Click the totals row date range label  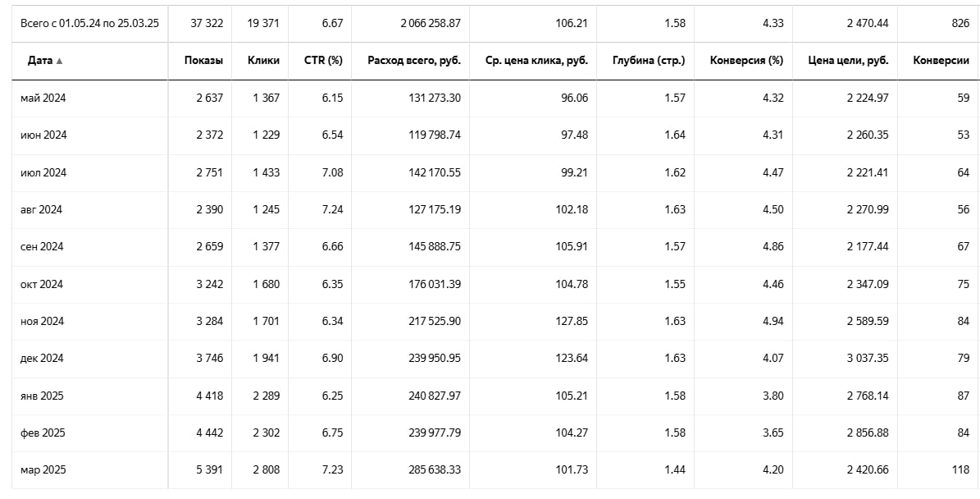[89, 23]
